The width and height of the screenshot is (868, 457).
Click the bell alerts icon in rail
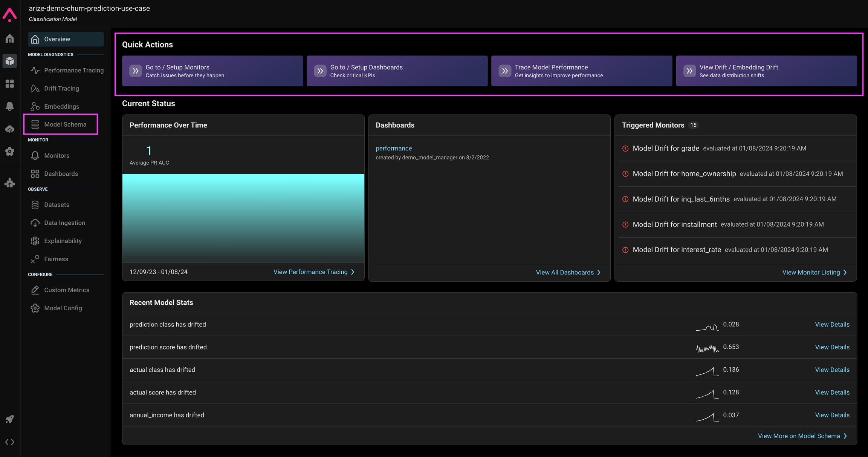pyautogui.click(x=10, y=106)
